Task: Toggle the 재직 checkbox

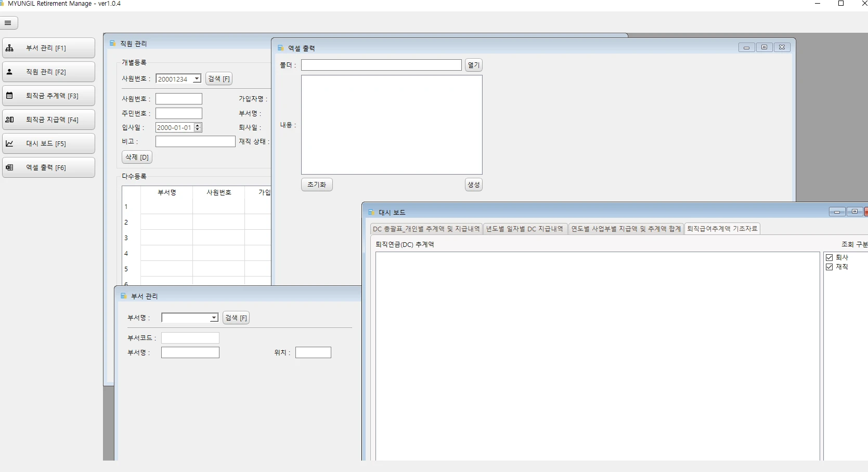Action: pyautogui.click(x=830, y=267)
